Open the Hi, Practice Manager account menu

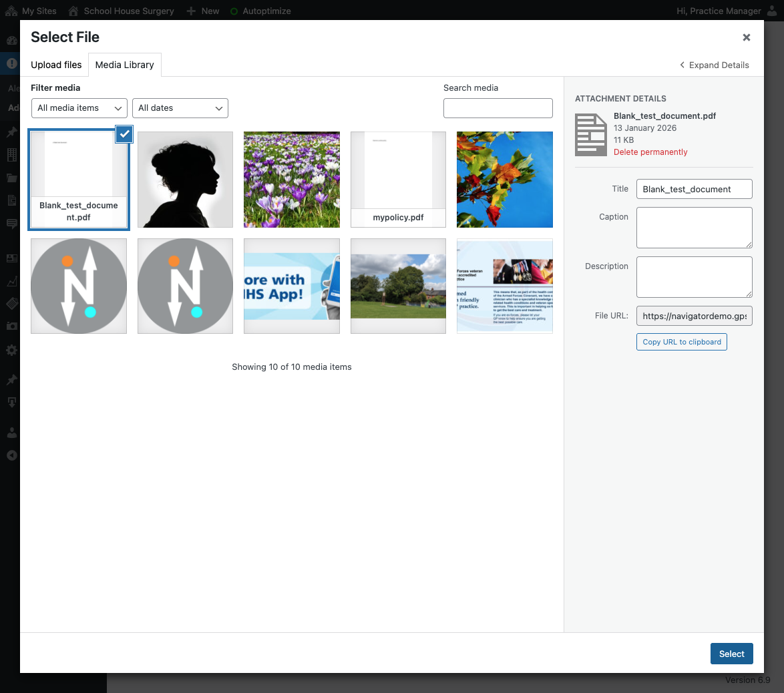(x=727, y=11)
